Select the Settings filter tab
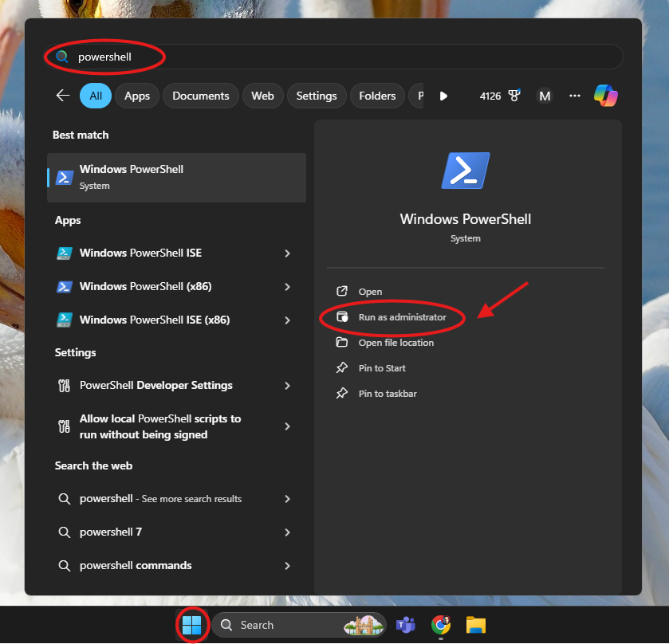Viewport: 669px width, 644px height. coord(317,96)
